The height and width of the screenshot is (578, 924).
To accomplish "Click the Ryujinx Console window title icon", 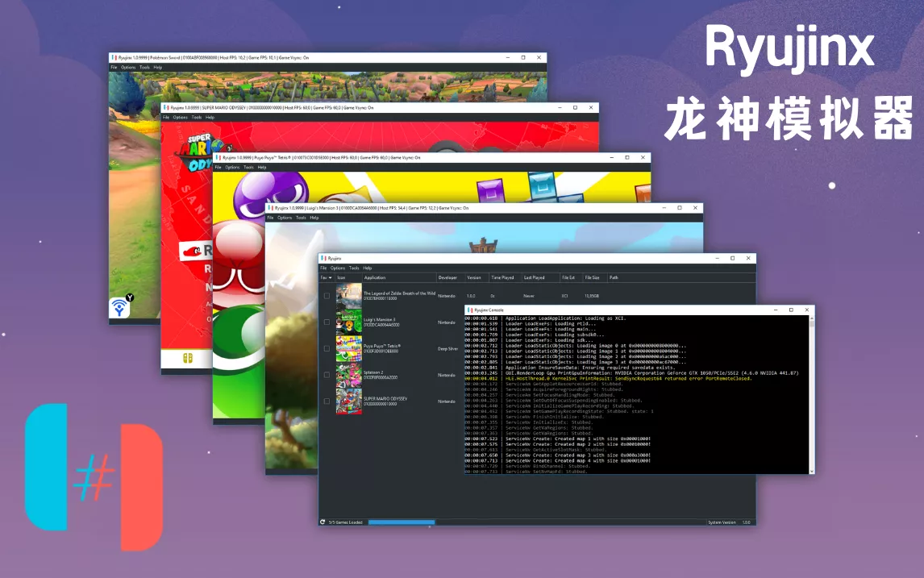I will (x=470, y=310).
